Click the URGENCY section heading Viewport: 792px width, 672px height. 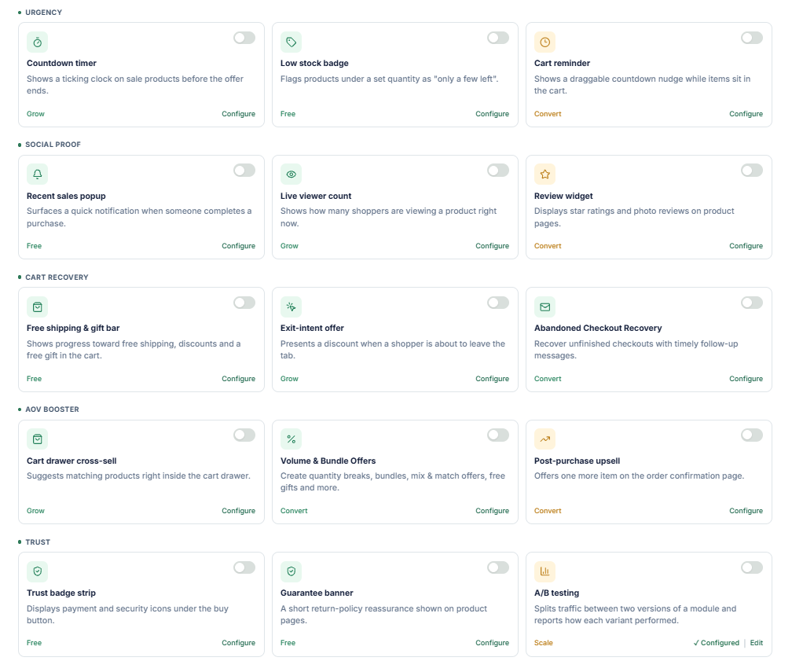tap(43, 13)
